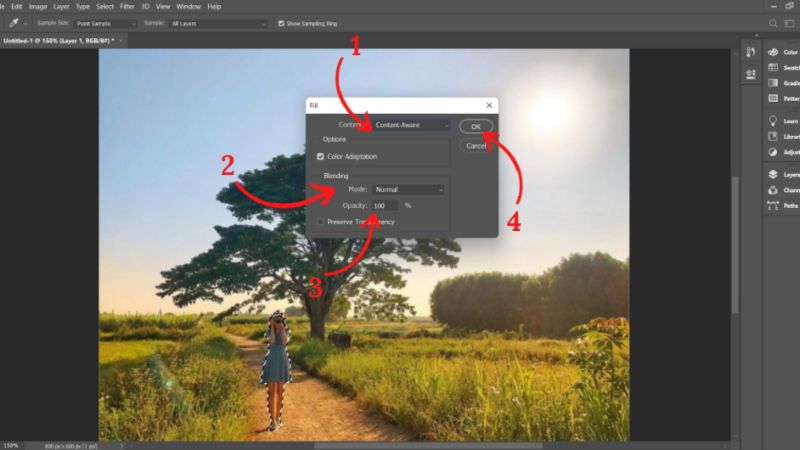Toggle Show Sampling Ring checkbox

(x=281, y=23)
